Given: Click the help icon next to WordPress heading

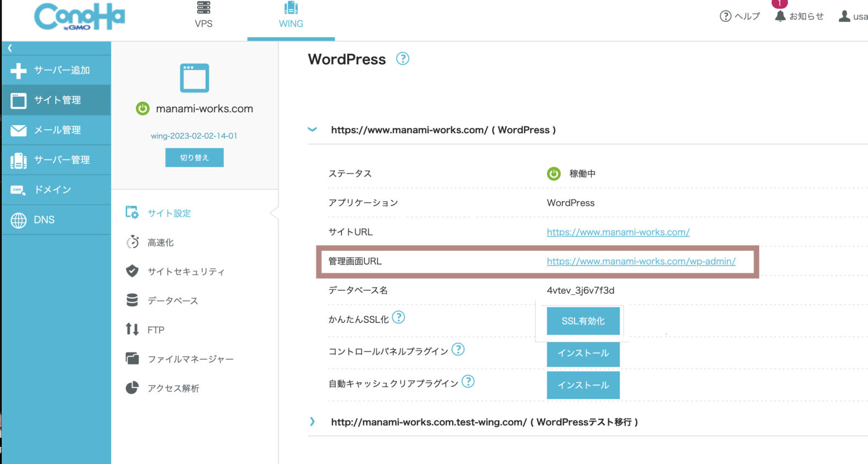Looking at the screenshot, I should click(403, 59).
